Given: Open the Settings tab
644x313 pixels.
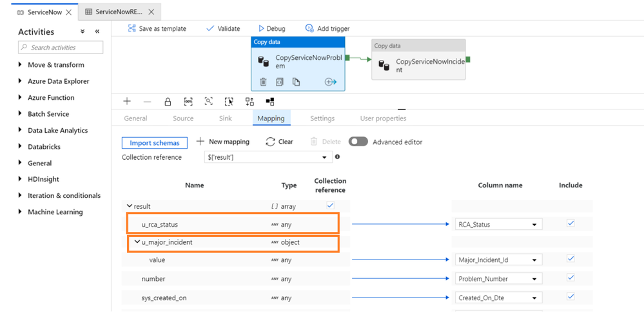Looking at the screenshot, I should 322,118.
